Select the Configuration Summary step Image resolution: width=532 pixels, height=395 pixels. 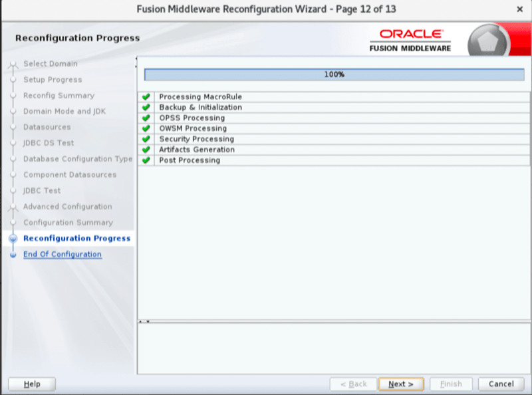click(x=68, y=223)
